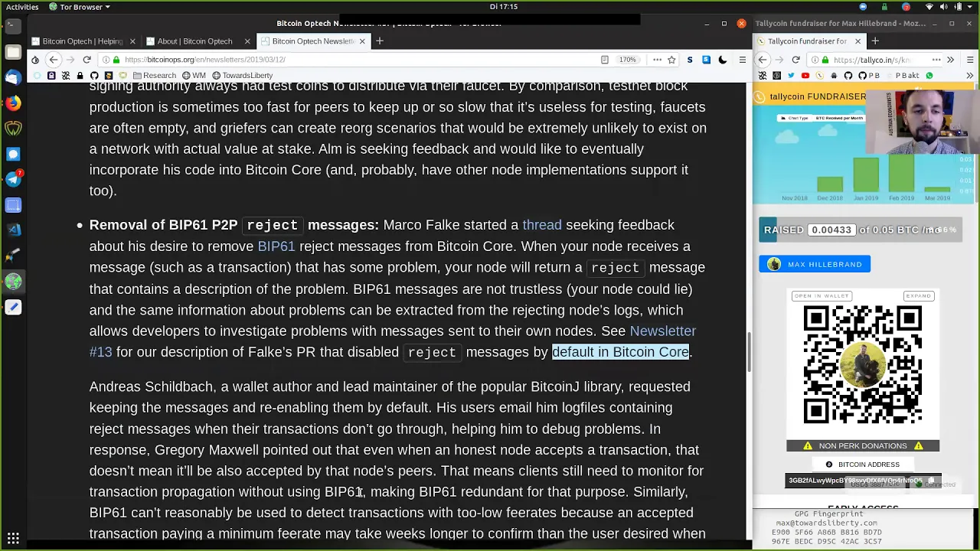
Task: Open the GitHub bookmark in Tor Browser
Action: (x=94, y=76)
